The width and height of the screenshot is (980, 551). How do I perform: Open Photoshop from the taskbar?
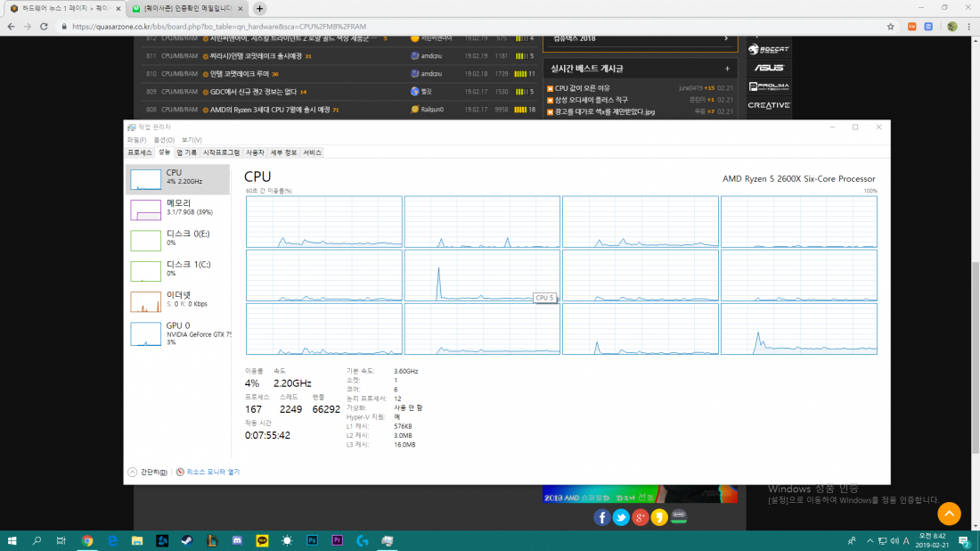tap(312, 541)
